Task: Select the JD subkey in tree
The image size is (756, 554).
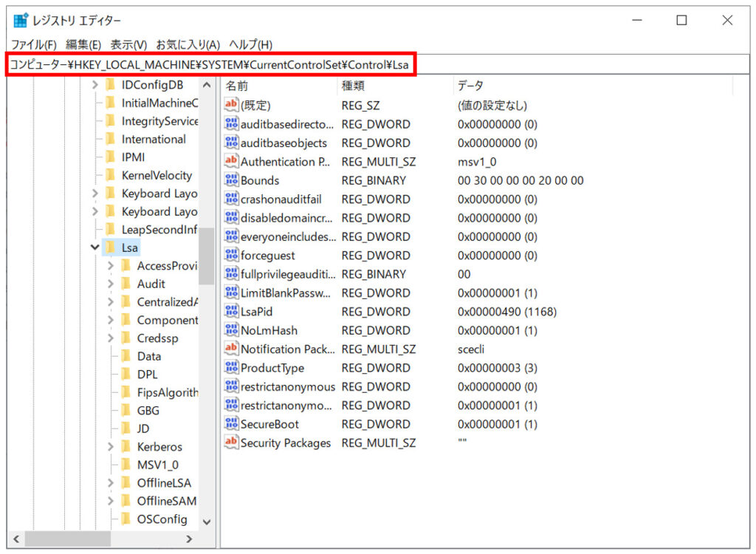Action: [x=143, y=428]
